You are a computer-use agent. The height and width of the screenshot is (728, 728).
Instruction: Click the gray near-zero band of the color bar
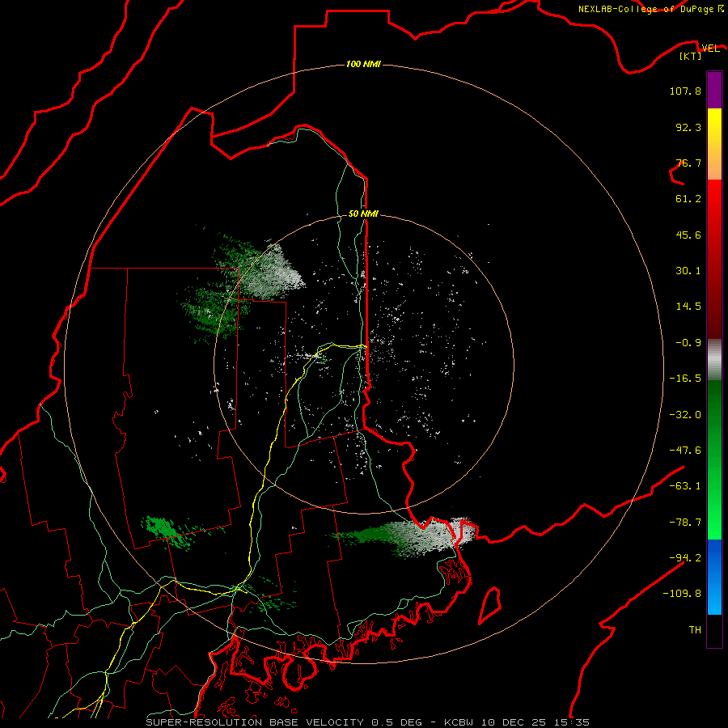714,359
